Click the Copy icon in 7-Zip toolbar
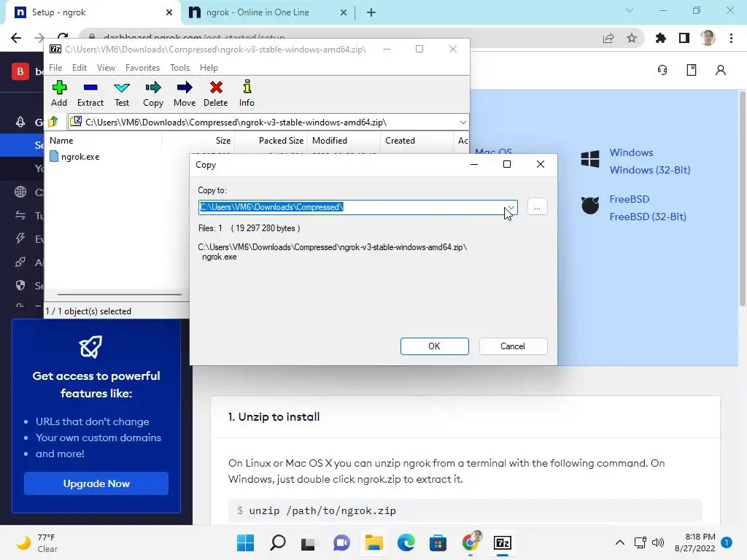Viewport: 747px width, 560px height. point(153,93)
